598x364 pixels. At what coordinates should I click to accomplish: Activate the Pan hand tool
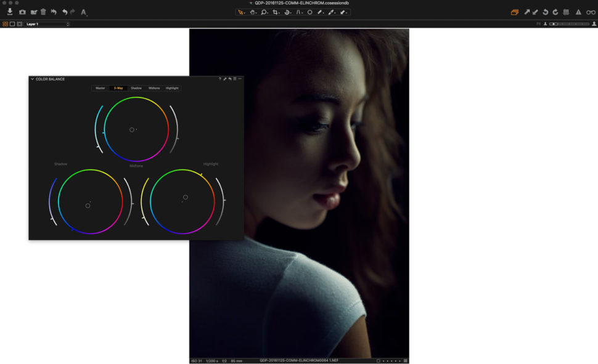(253, 12)
